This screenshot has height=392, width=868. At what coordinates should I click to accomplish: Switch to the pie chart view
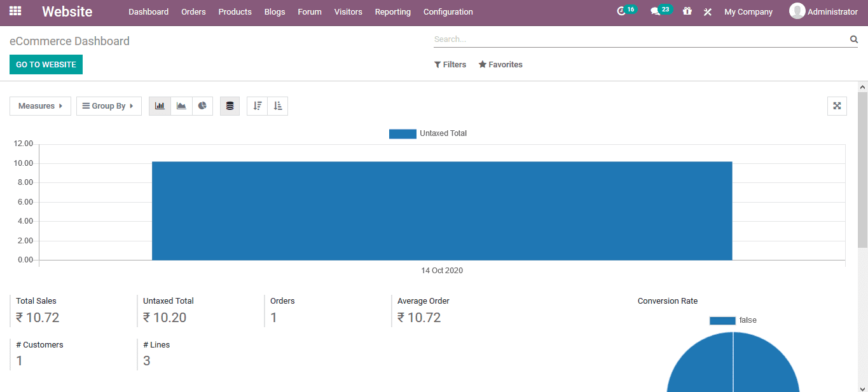point(202,105)
